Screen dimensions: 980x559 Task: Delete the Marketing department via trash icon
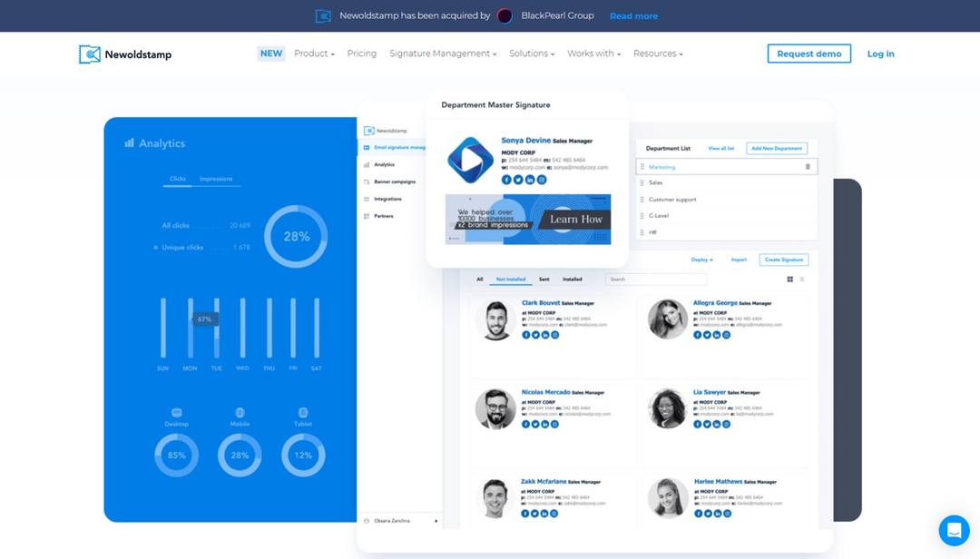pos(808,167)
